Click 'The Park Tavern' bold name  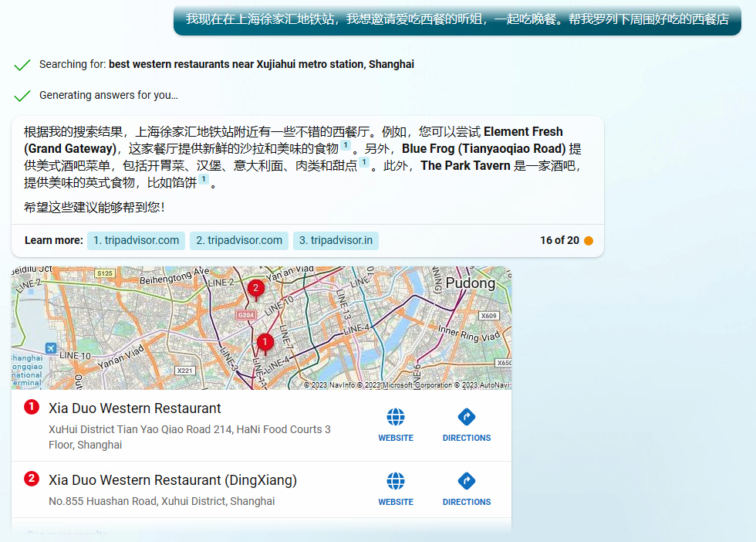click(465, 165)
